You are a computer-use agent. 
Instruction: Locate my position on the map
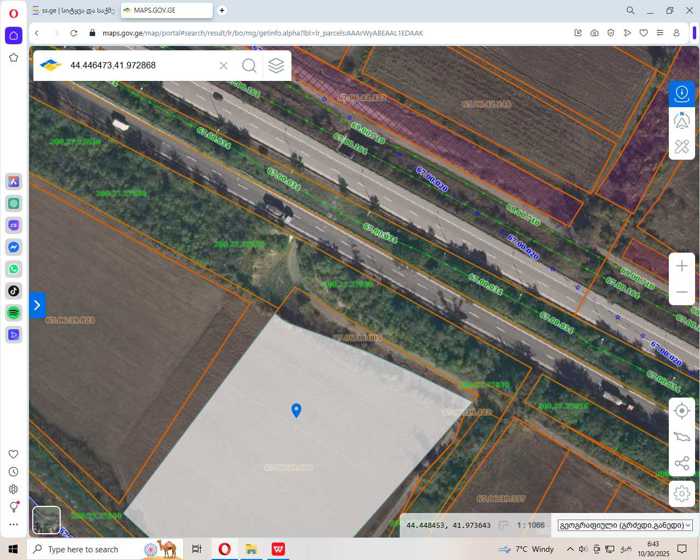pyautogui.click(x=682, y=411)
